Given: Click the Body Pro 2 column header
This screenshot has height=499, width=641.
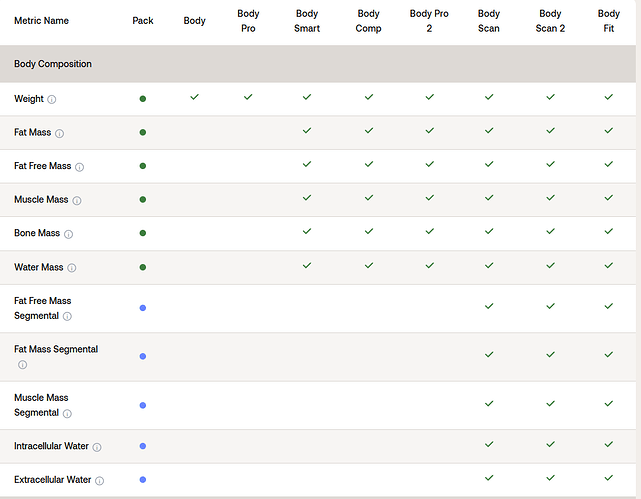Looking at the screenshot, I should pos(429,21).
